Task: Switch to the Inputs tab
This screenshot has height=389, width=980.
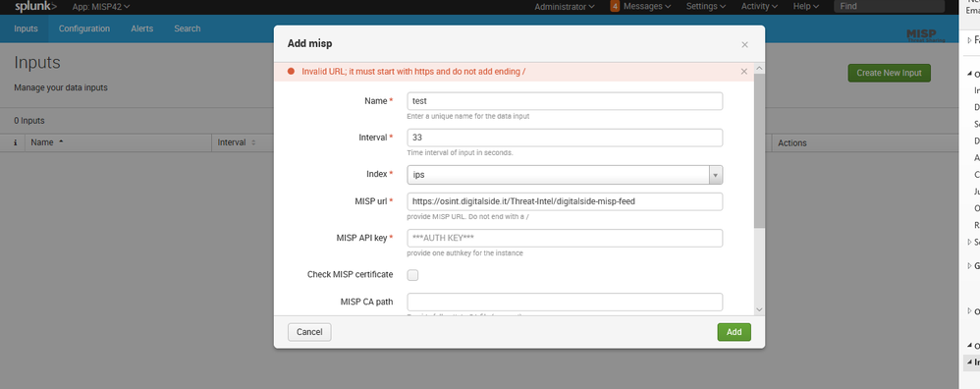Action: 26,28
